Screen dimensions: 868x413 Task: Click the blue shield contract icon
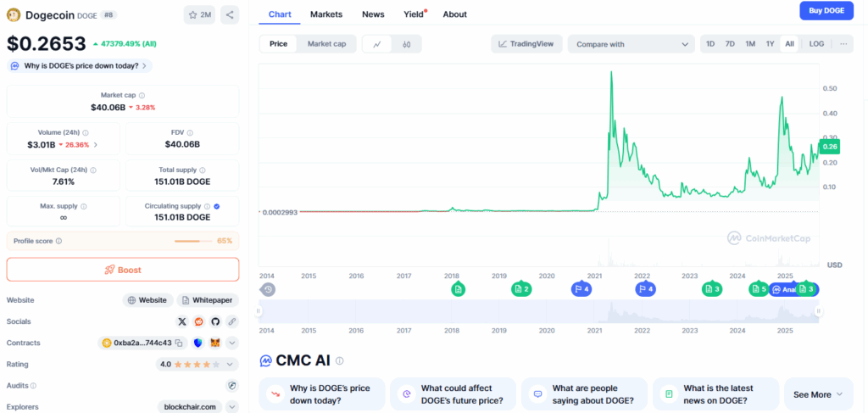point(198,343)
